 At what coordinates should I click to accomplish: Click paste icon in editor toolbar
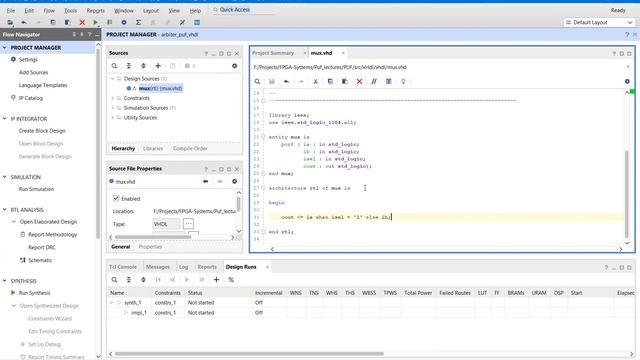pyautogui.click(x=344, y=81)
